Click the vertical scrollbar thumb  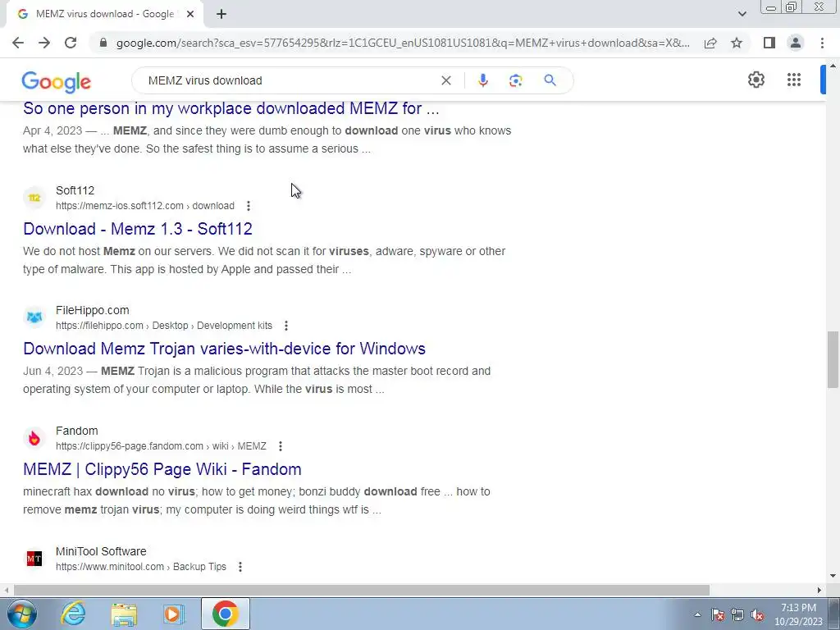tap(833, 359)
